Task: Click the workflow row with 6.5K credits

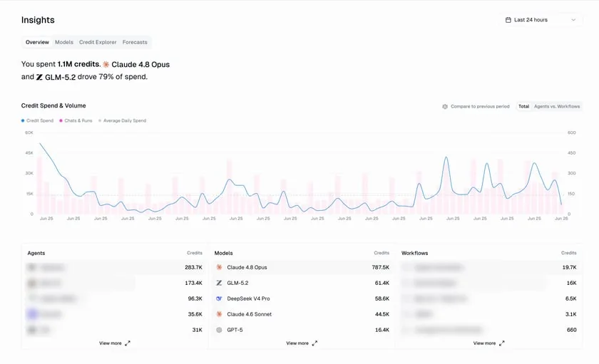Action: point(489,298)
